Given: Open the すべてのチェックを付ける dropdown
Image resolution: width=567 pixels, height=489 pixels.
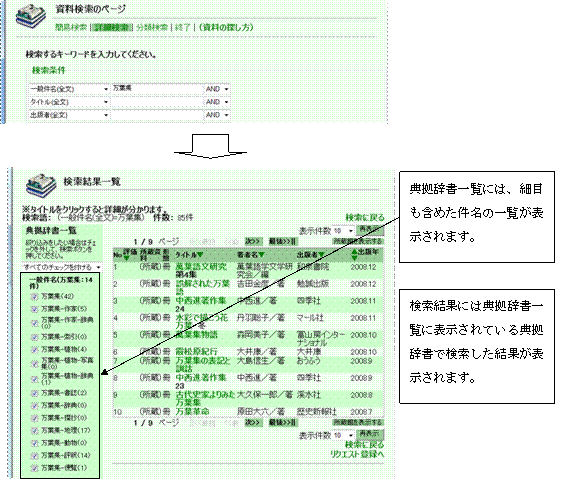Looking at the screenshot, I should (x=62, y=267).
